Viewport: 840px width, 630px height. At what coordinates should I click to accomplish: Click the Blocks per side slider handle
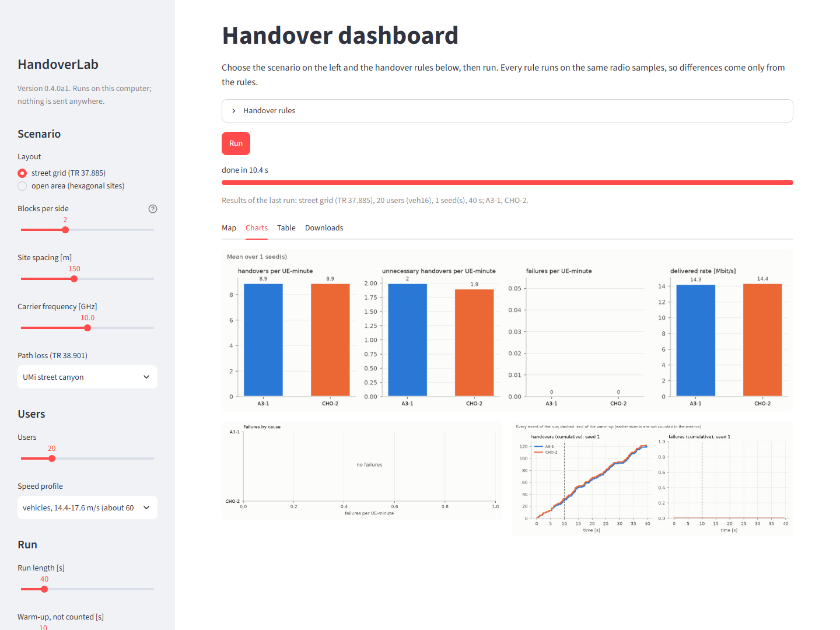pyautogui.click(x=65, y=230)
